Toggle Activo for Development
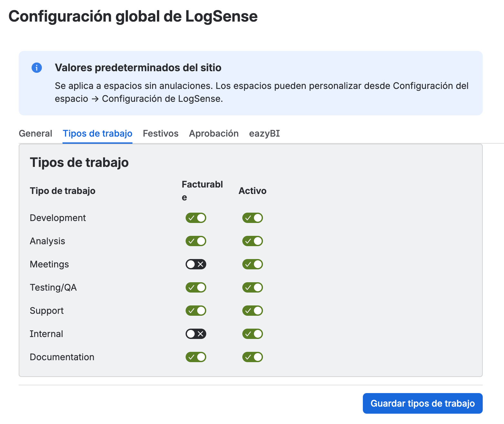The width and height of the screenshot is (504, 424). click(253, 218)
